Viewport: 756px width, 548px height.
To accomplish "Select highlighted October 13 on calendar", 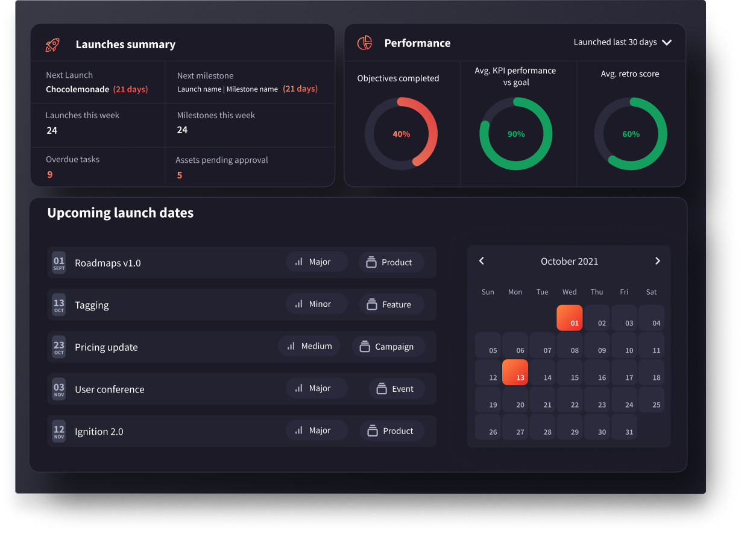I will (515, 372).
